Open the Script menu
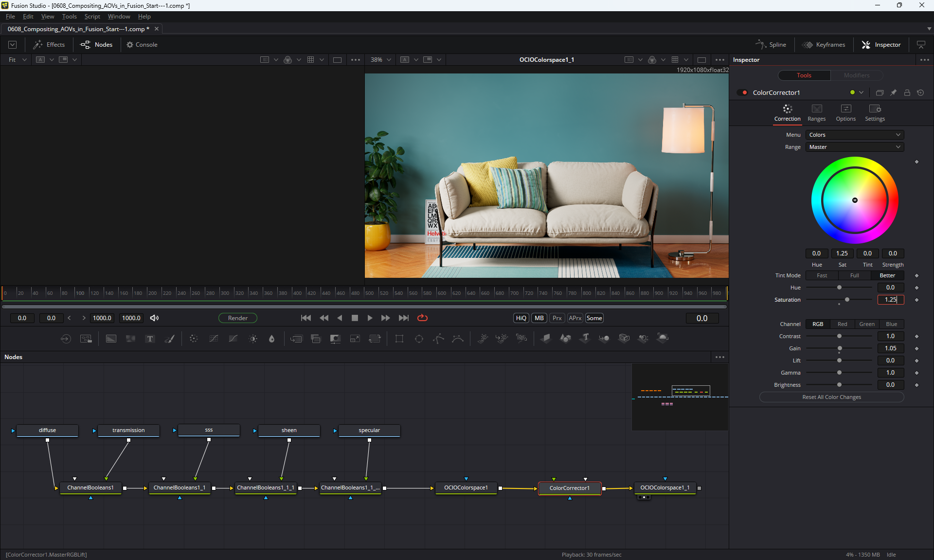Screen dimensions: 934x560 [x=92, y=17]
